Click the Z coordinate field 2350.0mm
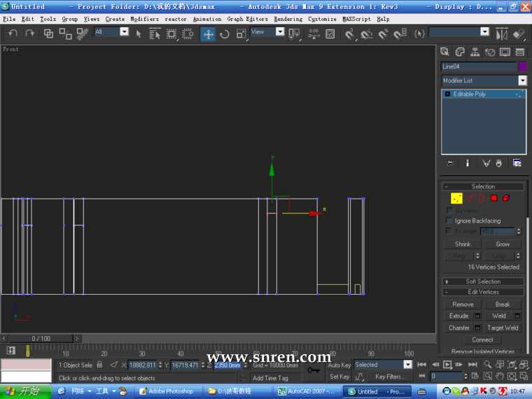Image resolution: width=532 pixels, height=399 pixels. tap(228, 365)
